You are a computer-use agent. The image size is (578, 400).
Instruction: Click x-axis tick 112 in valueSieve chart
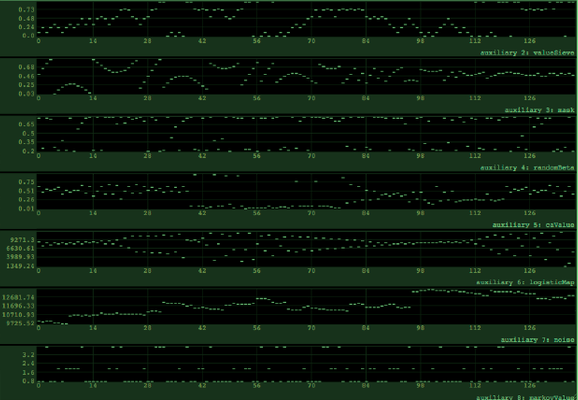coord(475,41)
